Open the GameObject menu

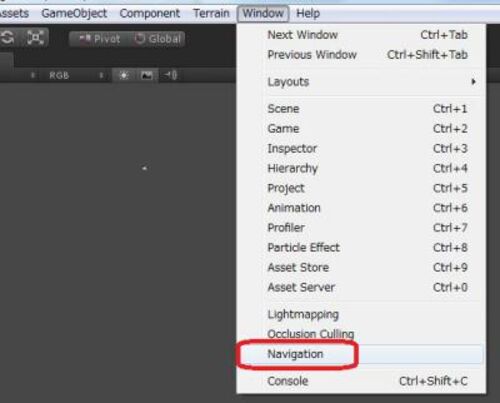[74, 13]
